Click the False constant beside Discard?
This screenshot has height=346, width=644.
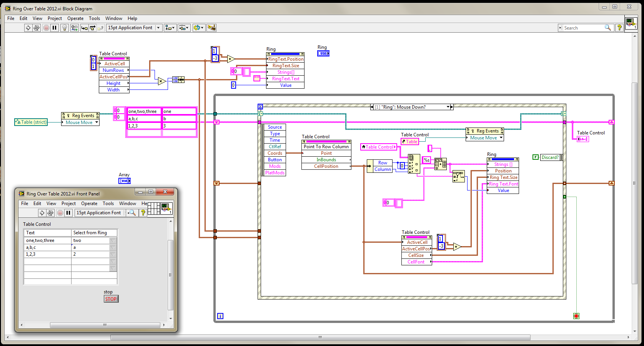535,157
